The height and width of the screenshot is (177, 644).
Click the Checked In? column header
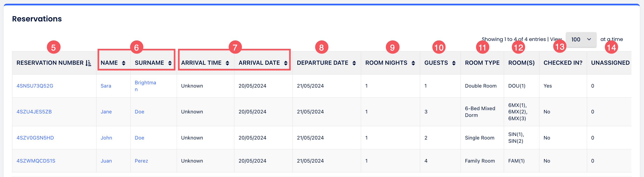(x=563, y=63)
